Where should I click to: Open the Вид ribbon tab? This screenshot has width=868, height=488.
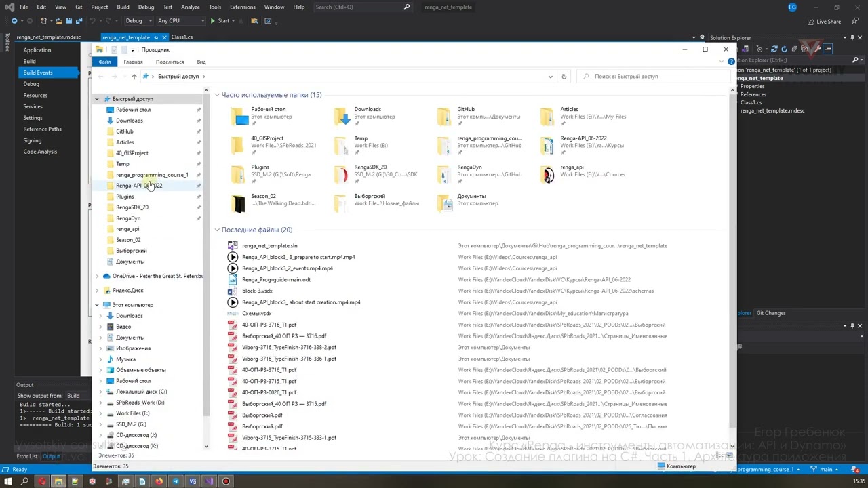tap(201, 62)
